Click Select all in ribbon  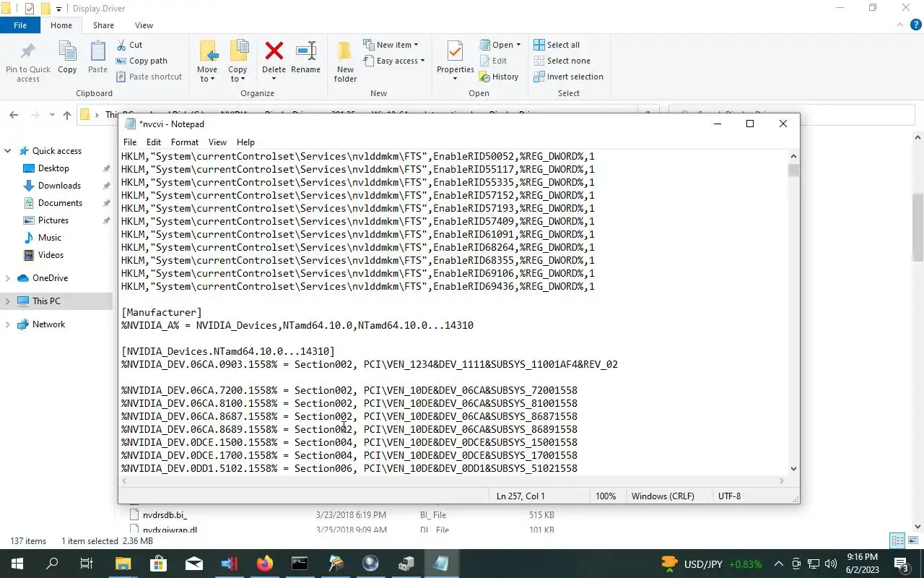557,45
